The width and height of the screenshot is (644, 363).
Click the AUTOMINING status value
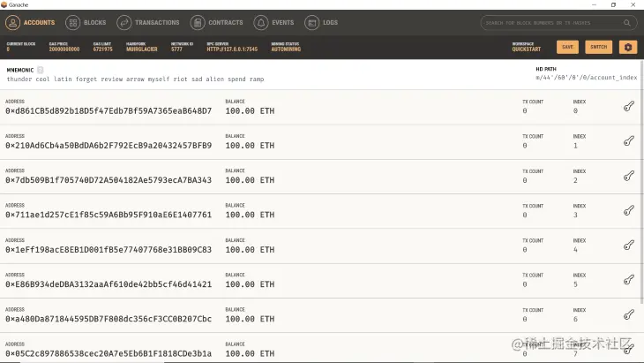coord(286,49)
